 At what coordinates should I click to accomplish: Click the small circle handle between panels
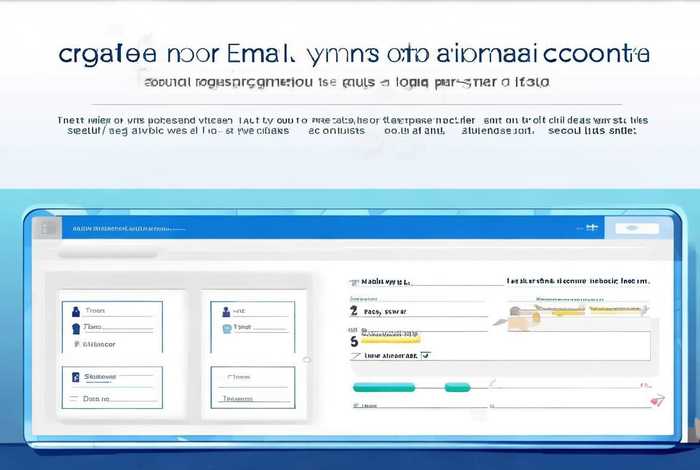point(306,359)
